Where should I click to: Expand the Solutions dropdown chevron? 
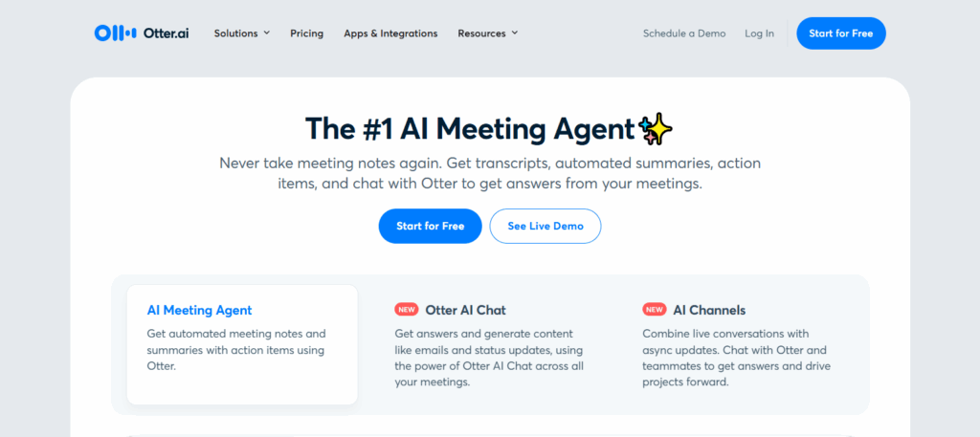pos(267,33)
